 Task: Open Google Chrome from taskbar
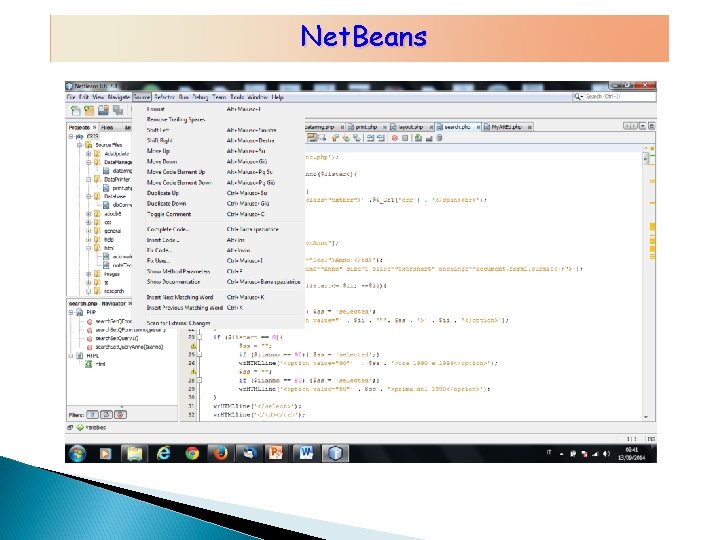pos(192,454)
